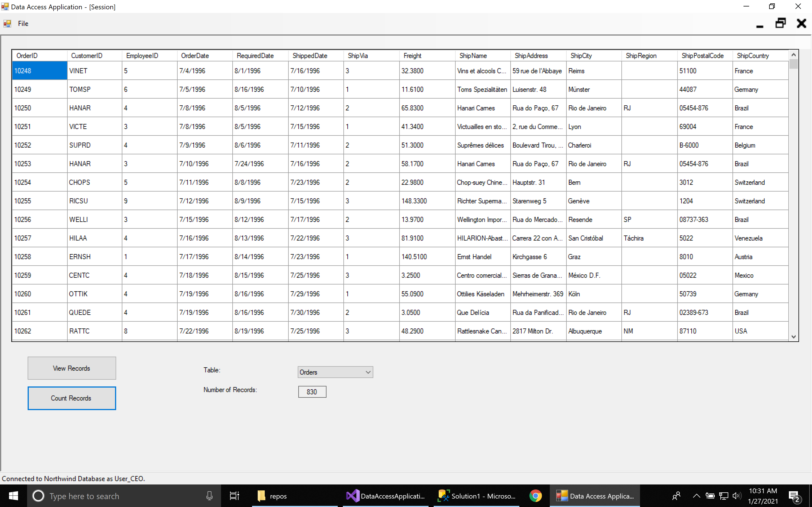Image resolution: width=812 pixels, height=507 pixels.
Task: Click the taskbar microphone search icon
Action: pos(209,496)
